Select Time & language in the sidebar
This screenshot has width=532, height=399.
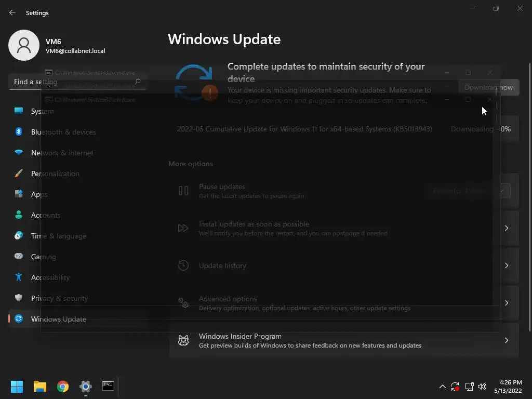77,236
